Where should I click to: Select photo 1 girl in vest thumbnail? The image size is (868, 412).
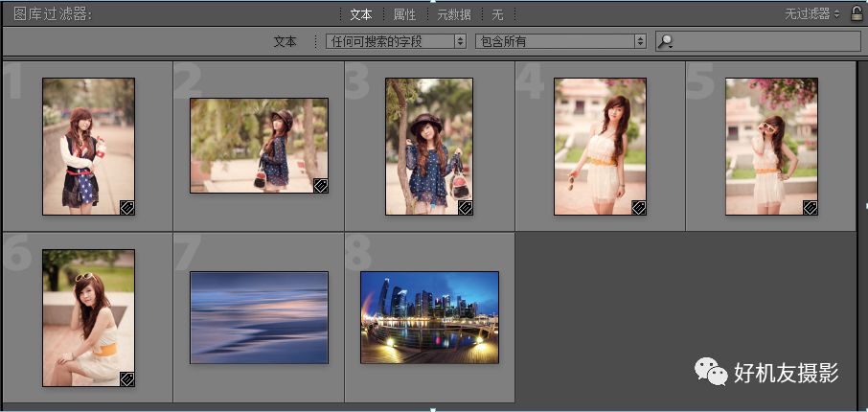88,147
